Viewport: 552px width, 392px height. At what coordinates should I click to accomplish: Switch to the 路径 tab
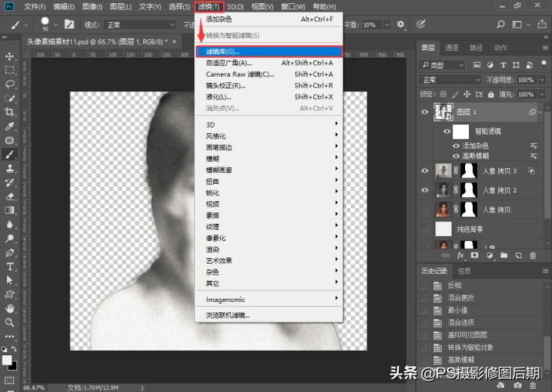[x=476, y=48]
